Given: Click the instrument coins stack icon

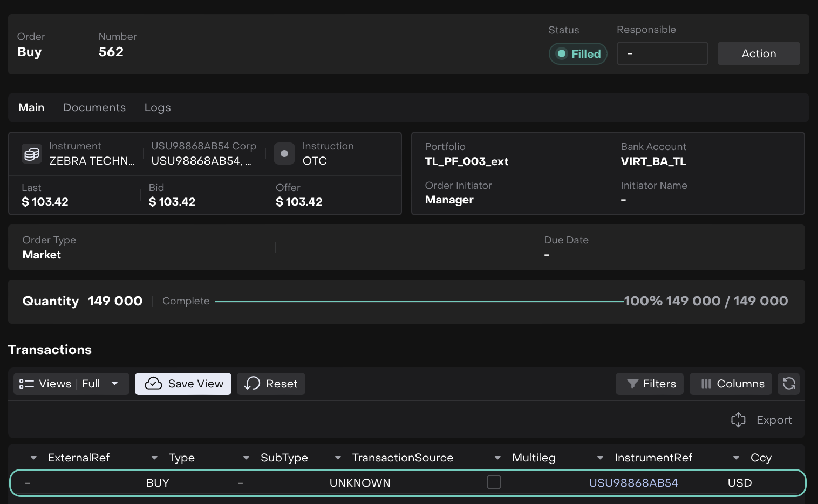Looking at the screenshot, I should click(32, 154).
